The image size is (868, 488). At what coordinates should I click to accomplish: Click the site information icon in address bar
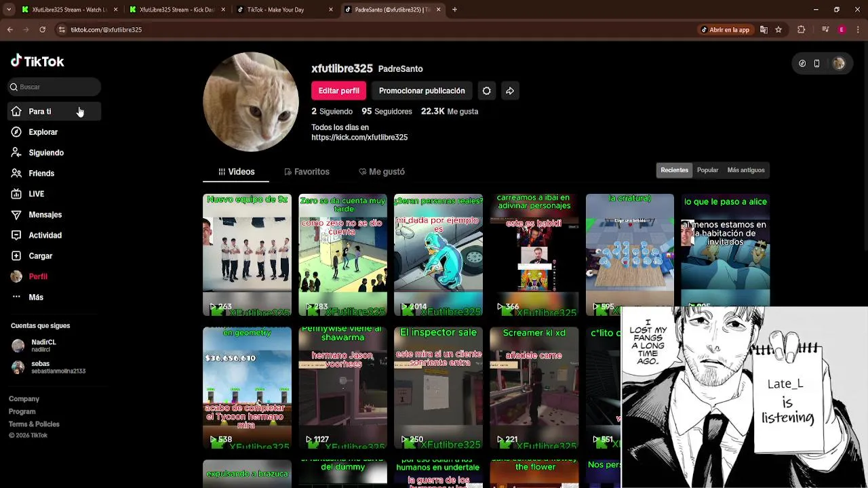click(62, 30)
